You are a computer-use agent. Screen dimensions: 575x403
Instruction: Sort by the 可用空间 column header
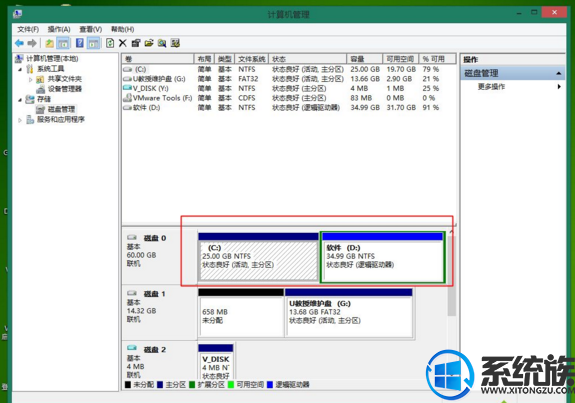[401, 59]
